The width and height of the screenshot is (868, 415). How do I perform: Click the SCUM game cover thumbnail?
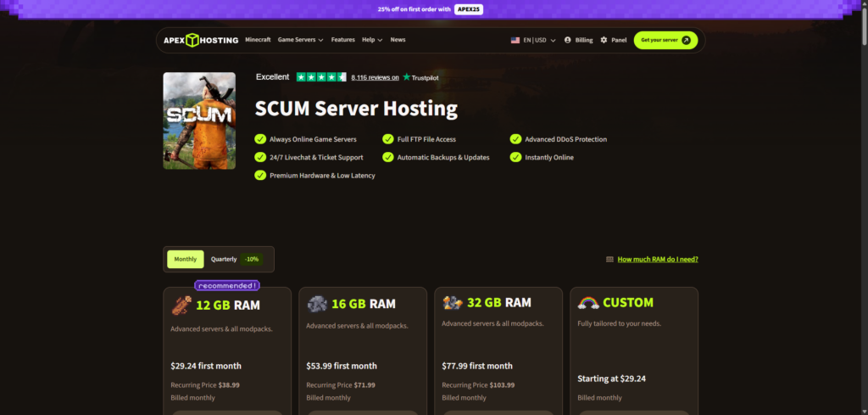pyautogui.click(x=199, y=121)
